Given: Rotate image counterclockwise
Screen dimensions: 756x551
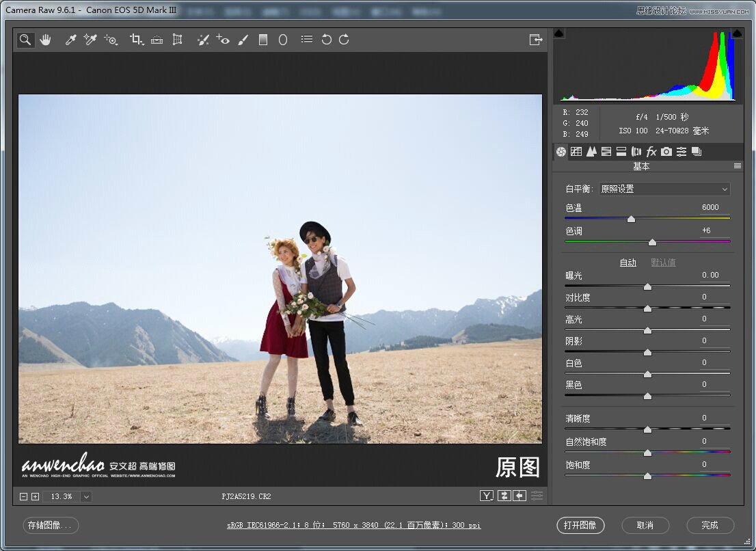Looking at the screenshot, I should (x=327, y=40).
